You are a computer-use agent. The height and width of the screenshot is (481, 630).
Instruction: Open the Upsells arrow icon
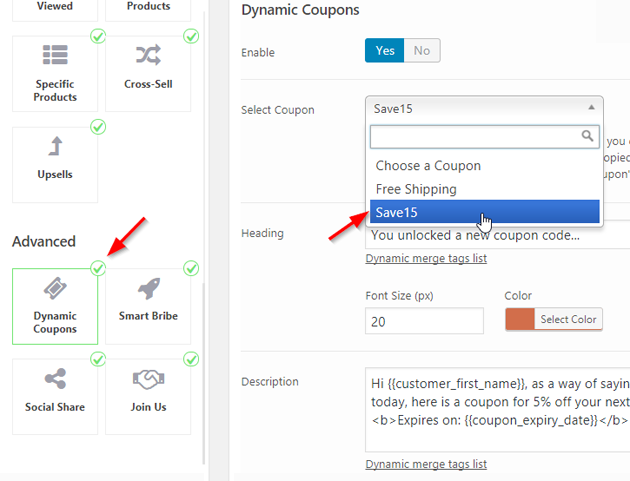[x=55, y=146]
